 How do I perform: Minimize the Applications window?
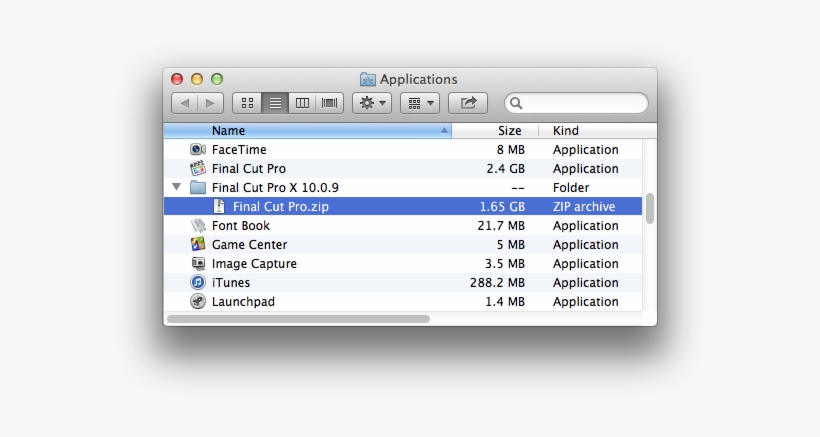(197, 79)
